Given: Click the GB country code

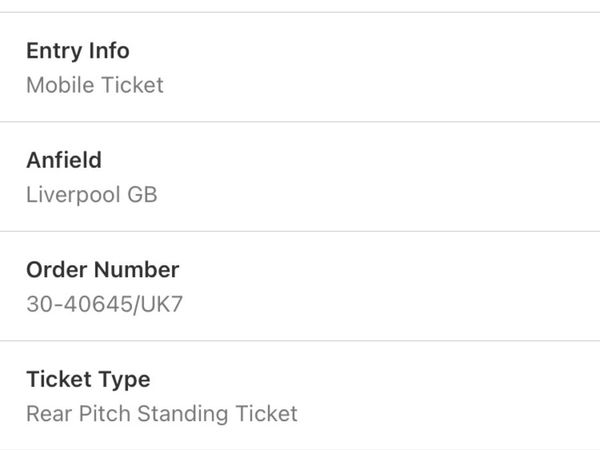Looking at the screenshot, I should click(143, 194).
